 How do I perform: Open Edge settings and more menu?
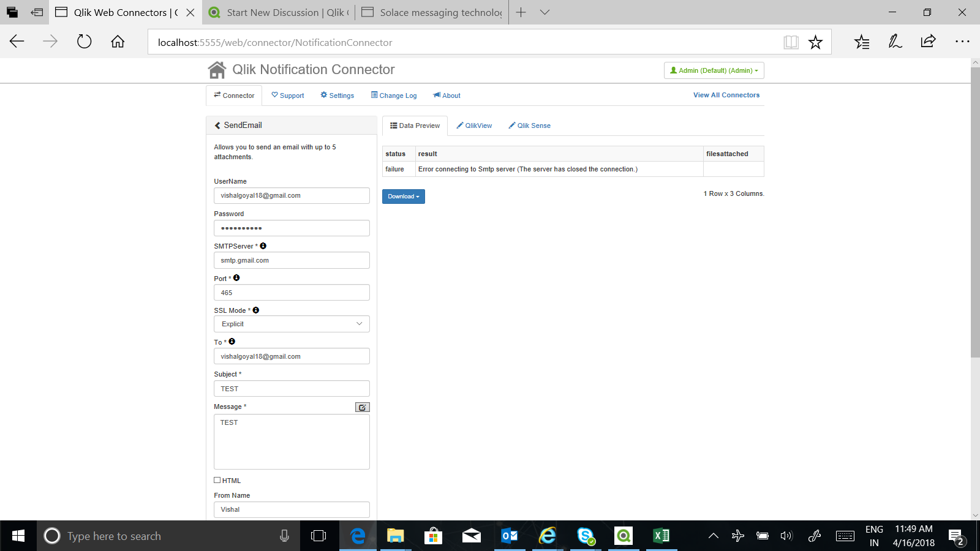click(x=962, y=42)
